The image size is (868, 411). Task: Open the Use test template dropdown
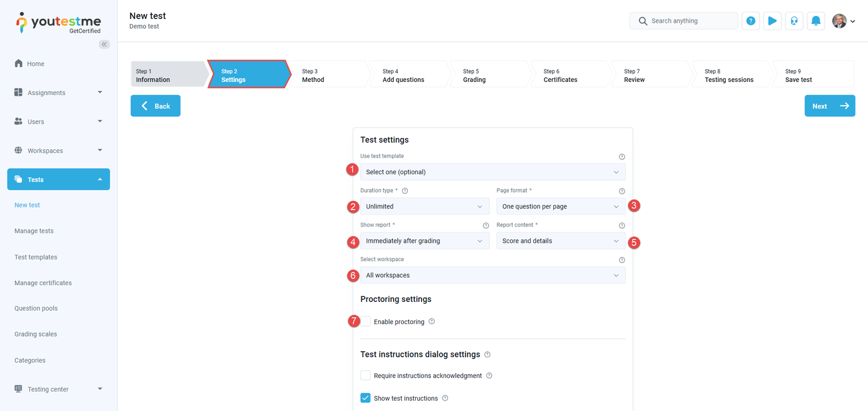click(492, 172)
